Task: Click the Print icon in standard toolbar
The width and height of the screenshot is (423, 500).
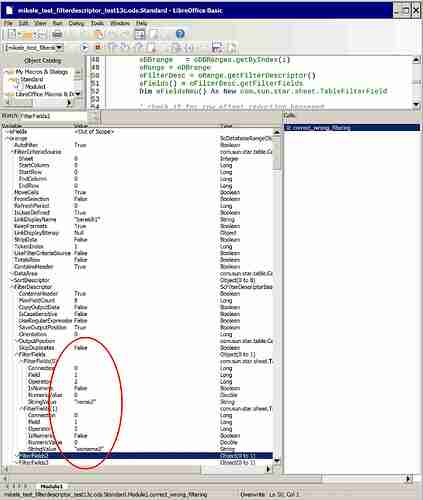Action: pos(57,34)
